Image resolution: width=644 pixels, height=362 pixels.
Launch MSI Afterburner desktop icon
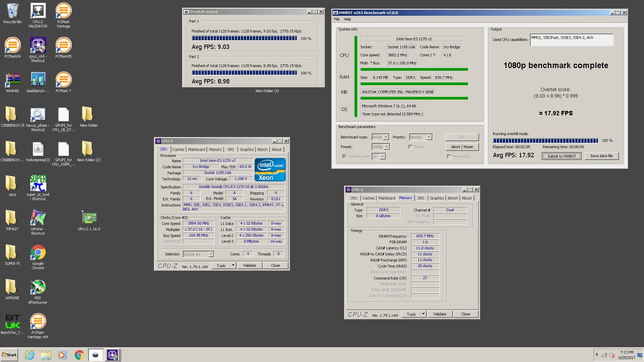[x=38, y=291]
